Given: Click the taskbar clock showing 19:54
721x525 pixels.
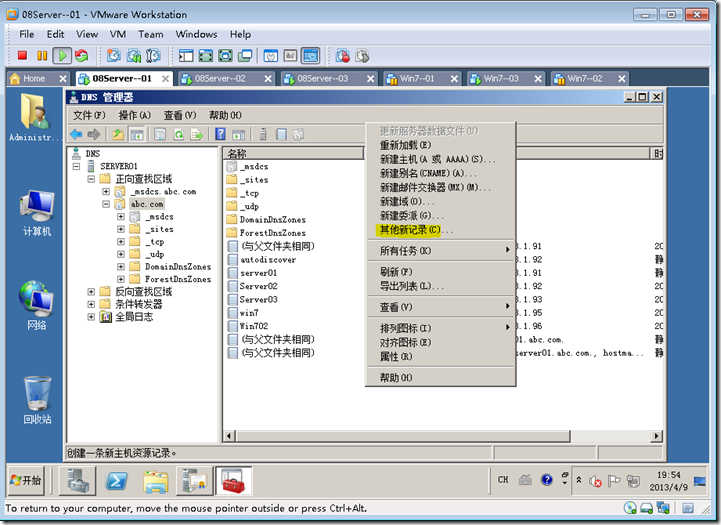Looking at the screenshot, I should [668, 481].
